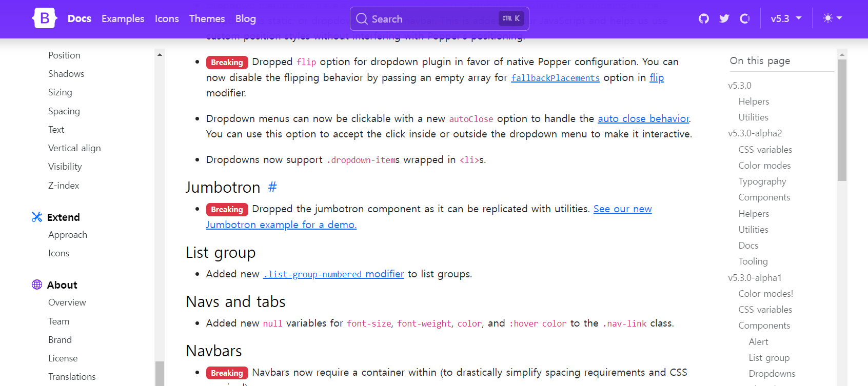Open Brand under About

60,339
